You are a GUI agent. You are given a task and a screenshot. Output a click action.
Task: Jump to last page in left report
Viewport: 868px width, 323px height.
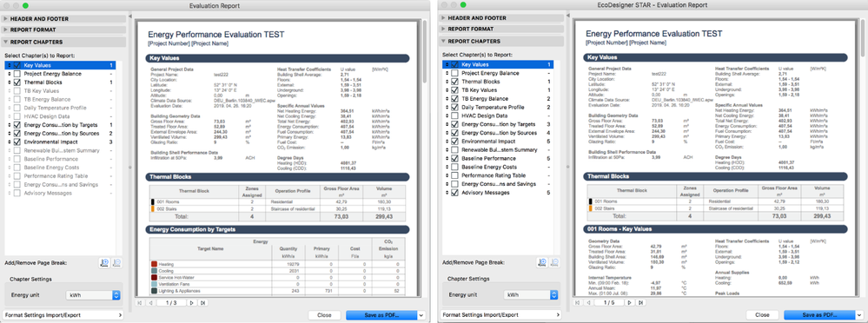pos(203,302)
